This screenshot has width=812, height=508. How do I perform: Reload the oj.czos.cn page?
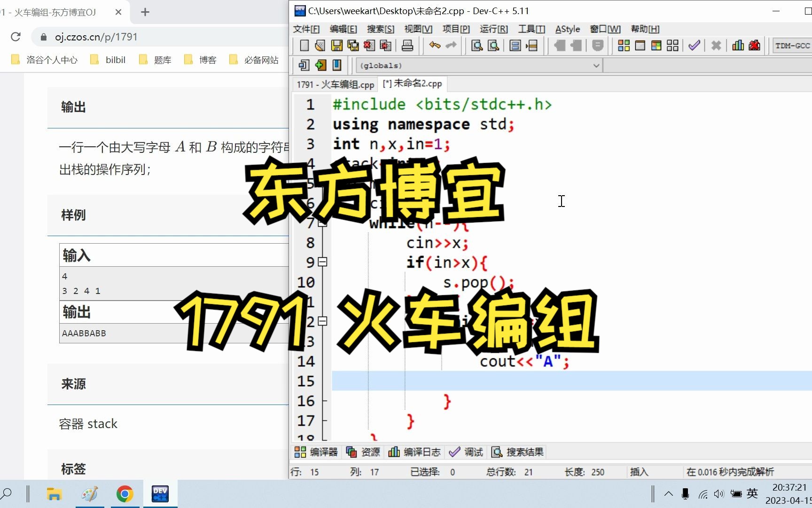pyautogui.click(x=16, y=37)
